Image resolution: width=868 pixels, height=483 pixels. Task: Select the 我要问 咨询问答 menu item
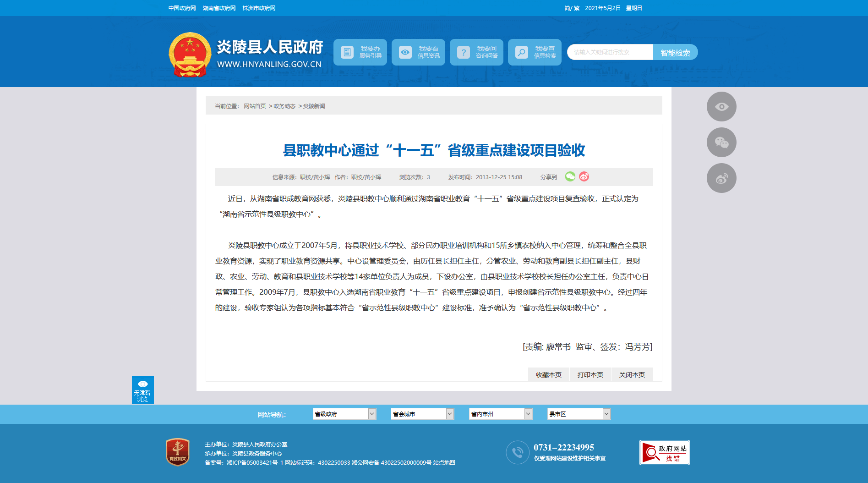click(476, 52)
